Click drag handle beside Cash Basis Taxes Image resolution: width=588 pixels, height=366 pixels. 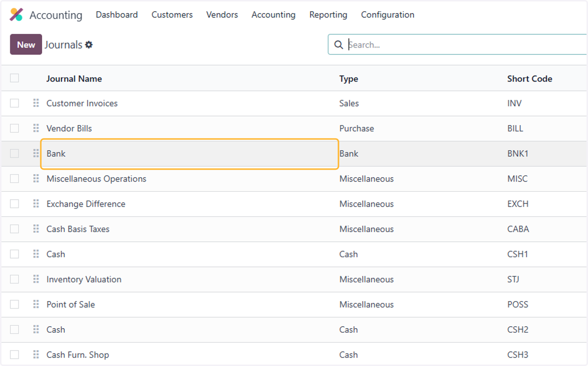tap(36, 229)
